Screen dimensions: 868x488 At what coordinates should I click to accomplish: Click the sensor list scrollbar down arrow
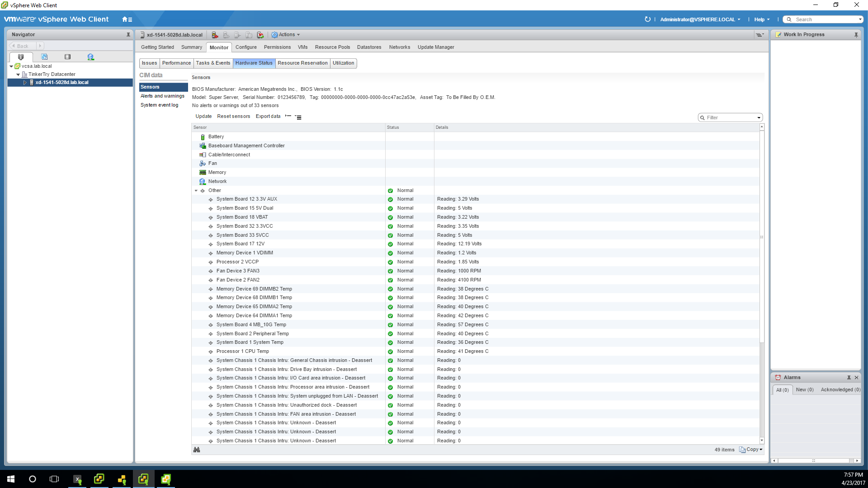click(x=762, y=441)
